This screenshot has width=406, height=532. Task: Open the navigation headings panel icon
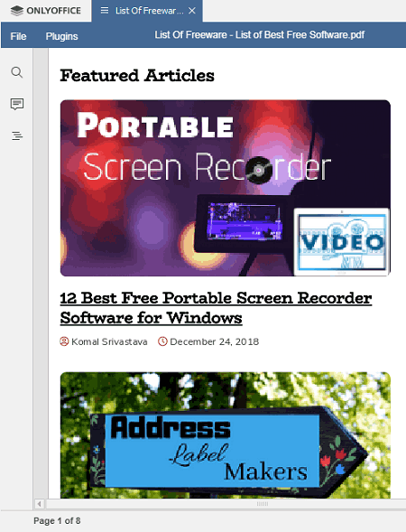pyautogui.click(x=16, y=135)
